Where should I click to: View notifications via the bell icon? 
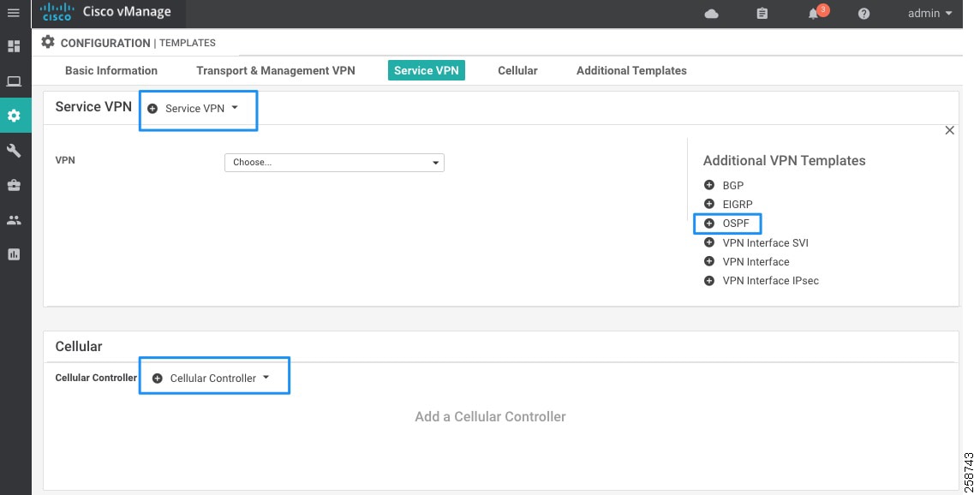click(813, 13)
